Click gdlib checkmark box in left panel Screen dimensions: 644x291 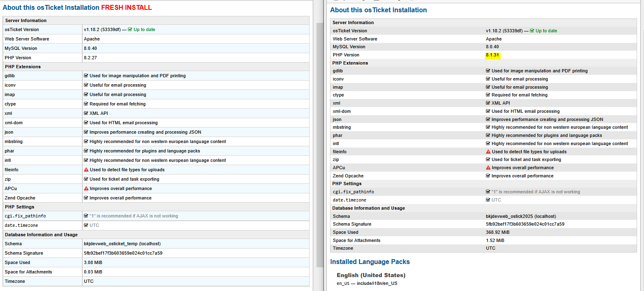[86, 76]
